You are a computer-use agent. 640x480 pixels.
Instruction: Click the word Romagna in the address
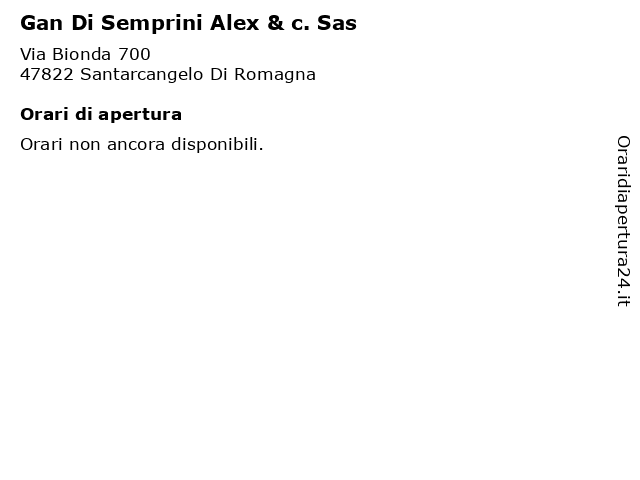(x=275, y=75)
